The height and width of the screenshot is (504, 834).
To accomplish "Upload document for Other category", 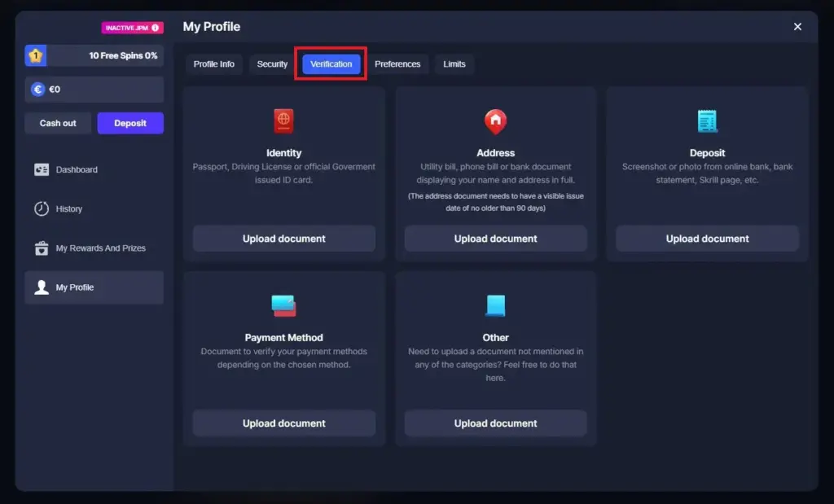I will 496,423.
